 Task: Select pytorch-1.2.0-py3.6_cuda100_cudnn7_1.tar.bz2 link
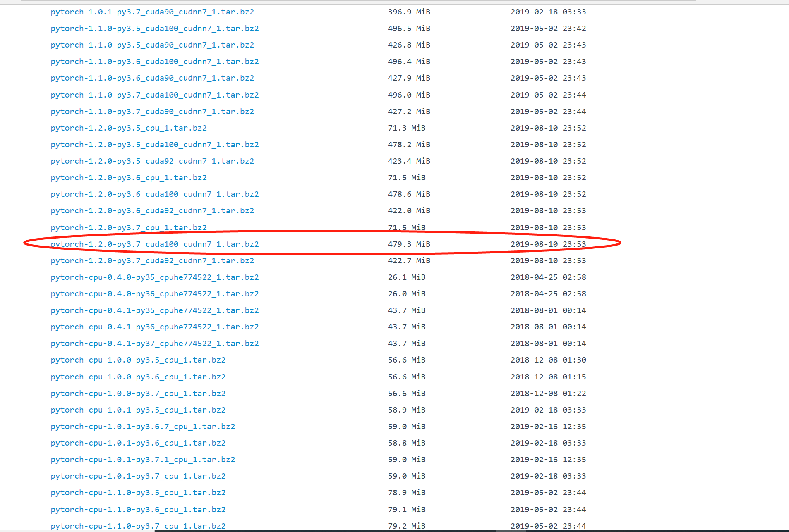point(155,194)
